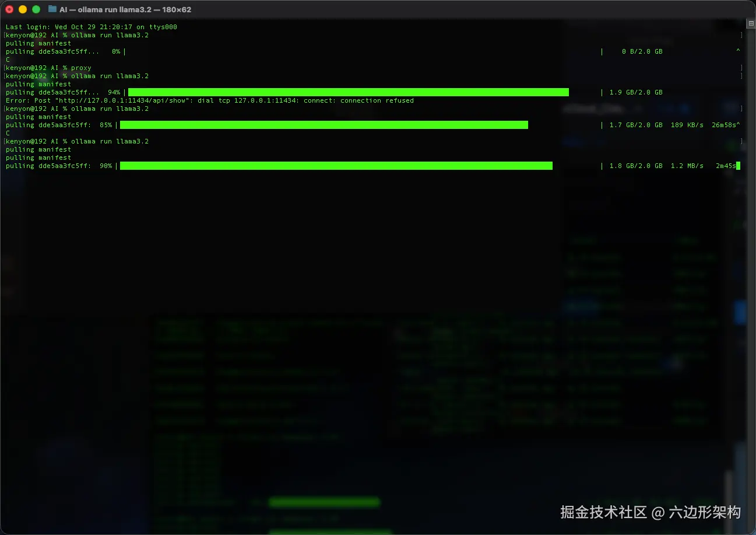Viewport: 756px width, 535px height.
Task: Click the '2m45s' remaining time
Action: [726, 166]
